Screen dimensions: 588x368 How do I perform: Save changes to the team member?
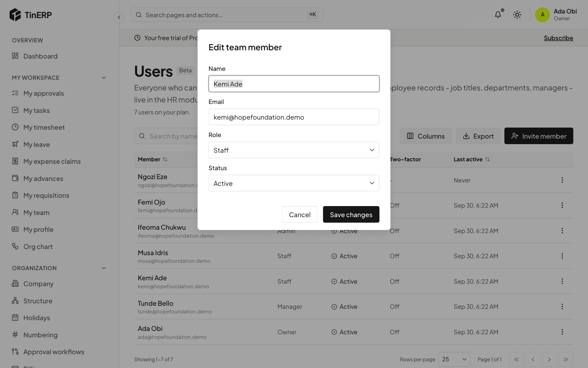(351, 214)
